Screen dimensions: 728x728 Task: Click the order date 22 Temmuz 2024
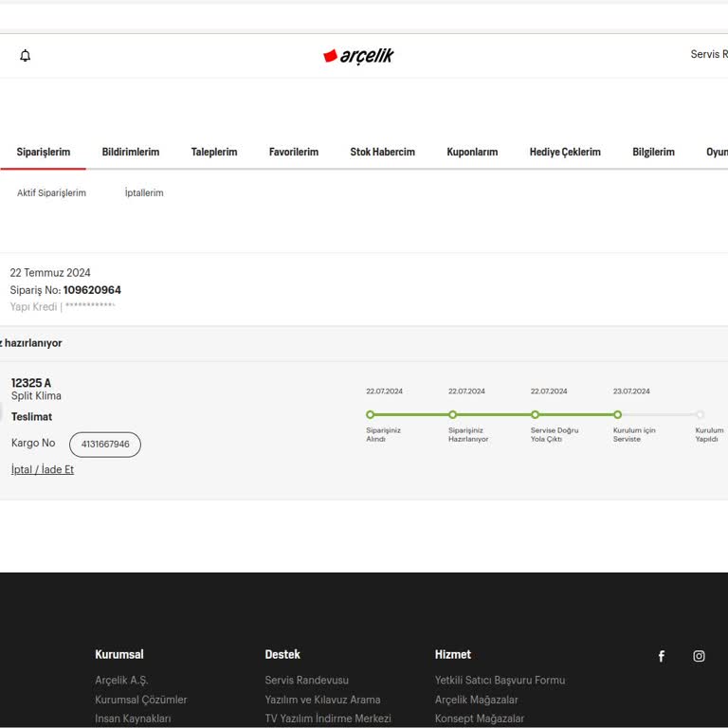50,273
